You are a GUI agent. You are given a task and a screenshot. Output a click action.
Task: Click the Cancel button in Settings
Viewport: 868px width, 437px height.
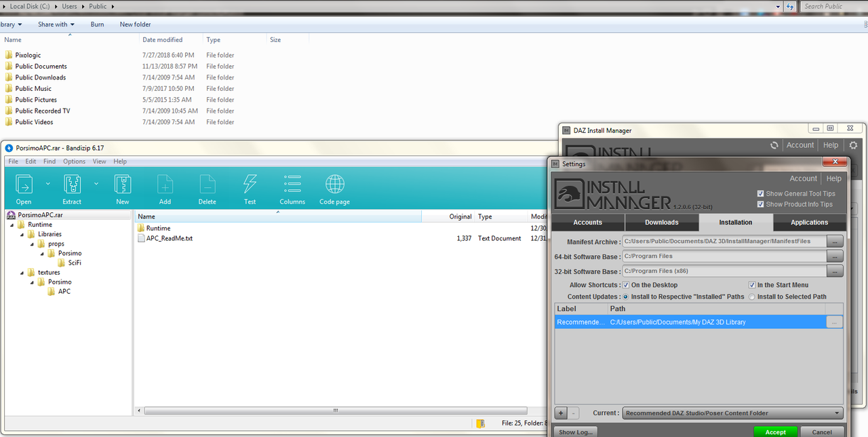click(x=822, y=432)
